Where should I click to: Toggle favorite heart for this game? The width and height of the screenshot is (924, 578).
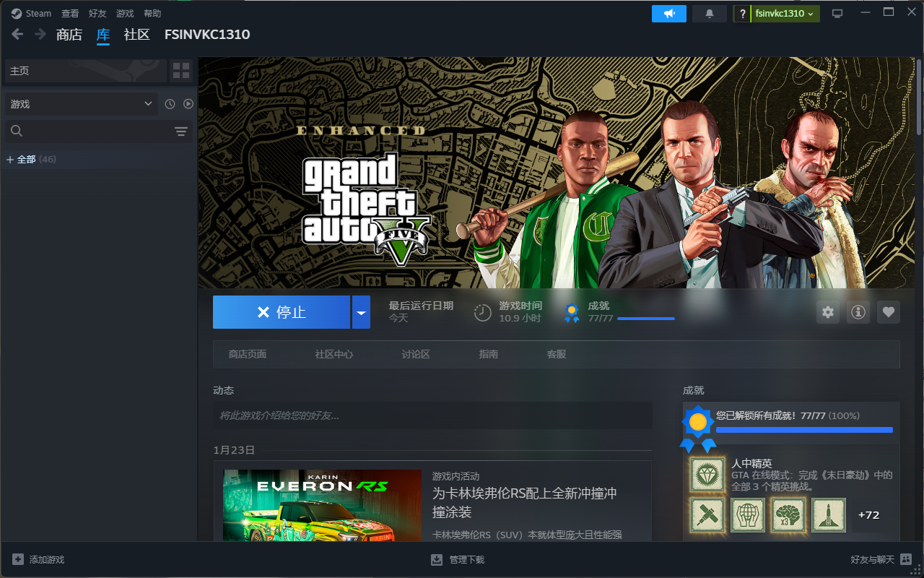tap(888, 312)
